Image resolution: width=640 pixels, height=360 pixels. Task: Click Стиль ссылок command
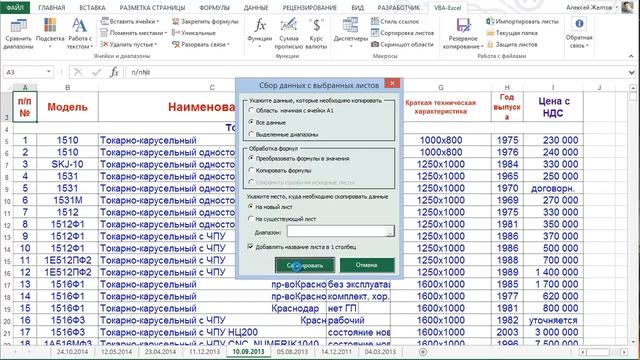click(x=395, y=21)
